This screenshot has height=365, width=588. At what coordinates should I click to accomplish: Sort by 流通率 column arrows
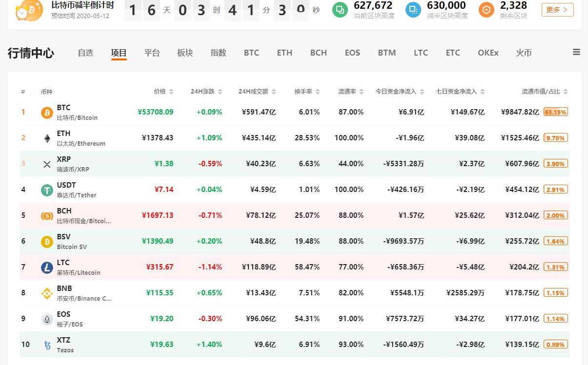362,92
